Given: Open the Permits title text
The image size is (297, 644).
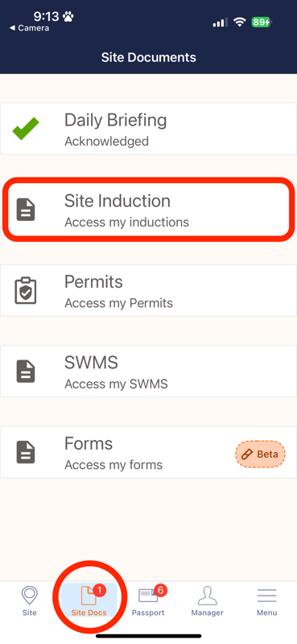Looking at the screenshot, I should pos(93,282).
